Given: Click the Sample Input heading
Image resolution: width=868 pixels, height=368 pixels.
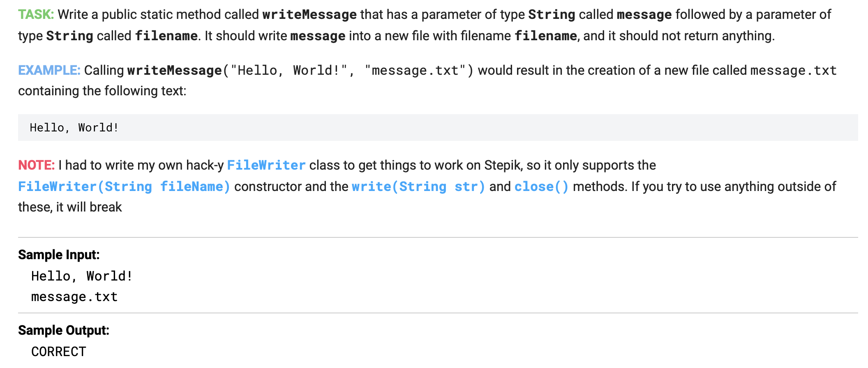Looking at the screenshot, I should 59,255.
